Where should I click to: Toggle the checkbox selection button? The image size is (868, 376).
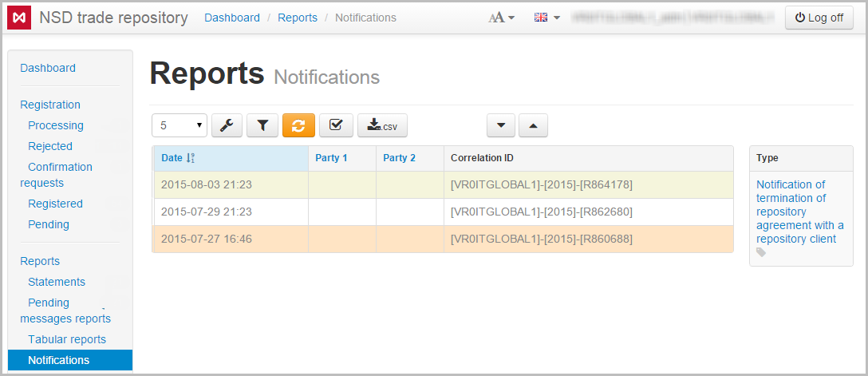[336, 125]
